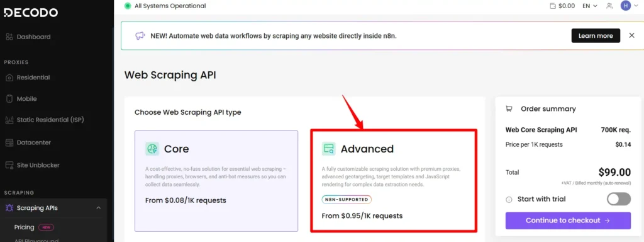
Task: Click the megaphone announcement icon
Action: tap(140, 36)
